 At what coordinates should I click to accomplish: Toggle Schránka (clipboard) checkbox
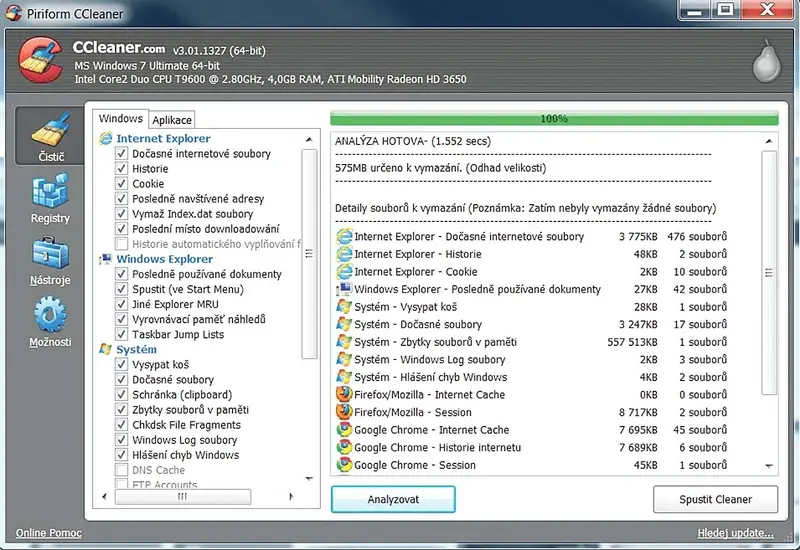click(121, 394)
